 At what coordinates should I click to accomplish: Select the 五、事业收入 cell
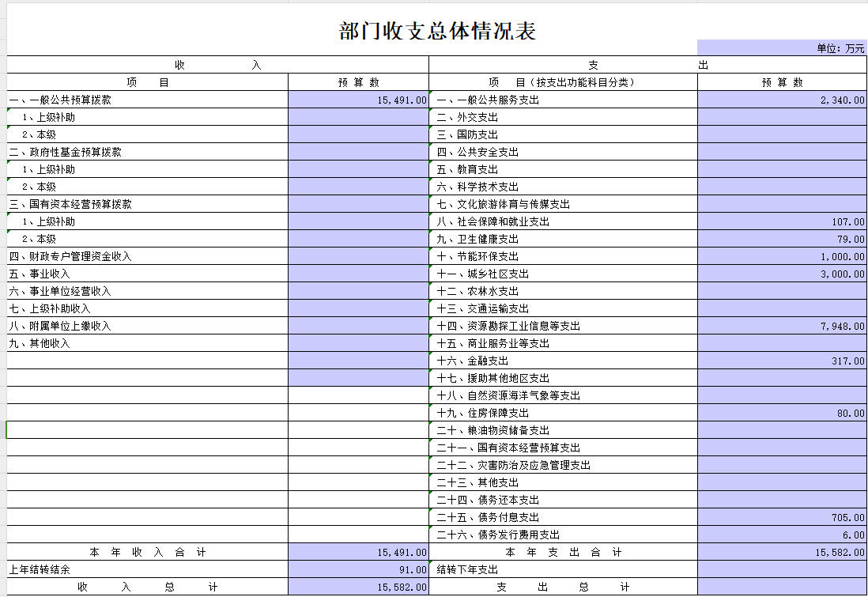[147, 274]
